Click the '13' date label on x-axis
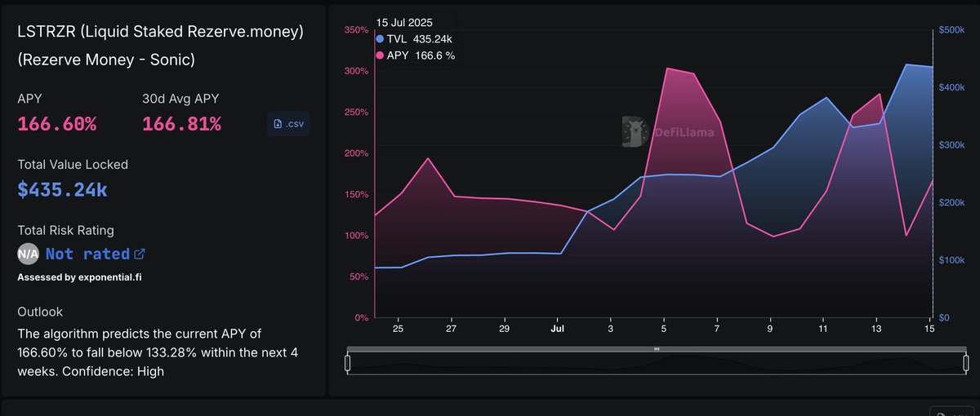980x416 pixels. click(x=877, y=328)
